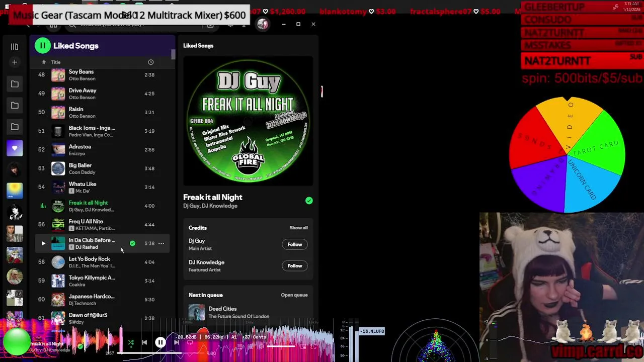Viewport: 644px width, 362px height.
Task: Select the Soy Beans track
Action: point(102,75)
